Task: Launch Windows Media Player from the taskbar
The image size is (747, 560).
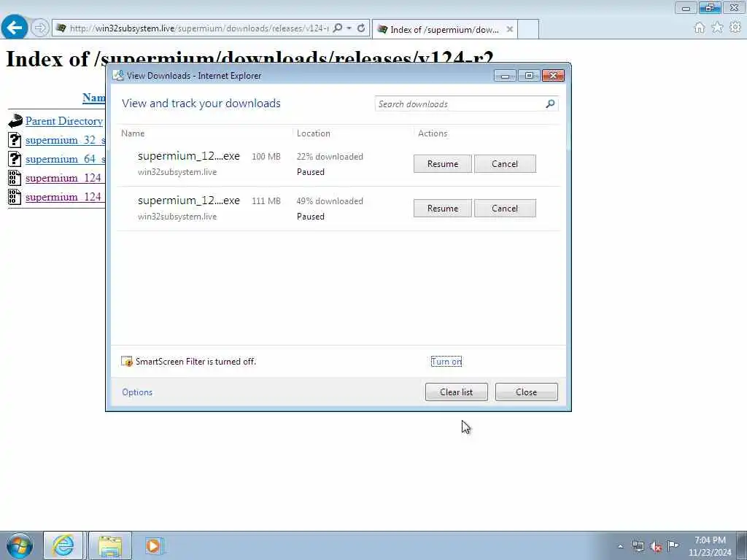Action: (153, 545)
